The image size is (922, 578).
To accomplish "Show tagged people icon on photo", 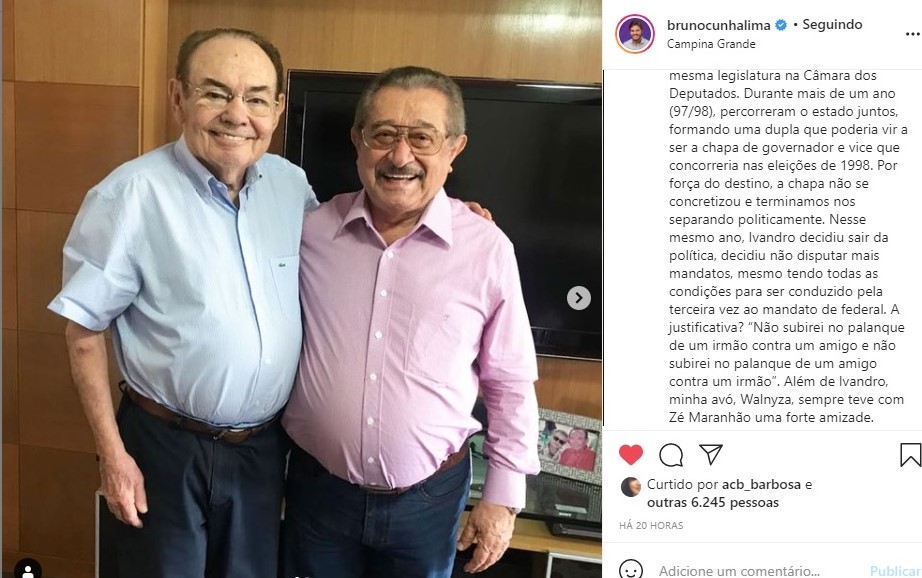I will (28, 569).
